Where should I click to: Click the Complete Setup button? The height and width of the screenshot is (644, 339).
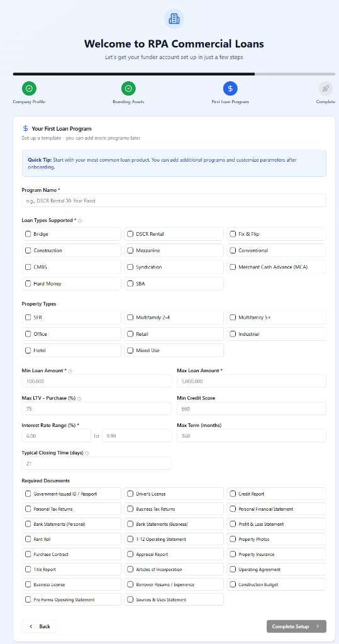coord(296,626)
